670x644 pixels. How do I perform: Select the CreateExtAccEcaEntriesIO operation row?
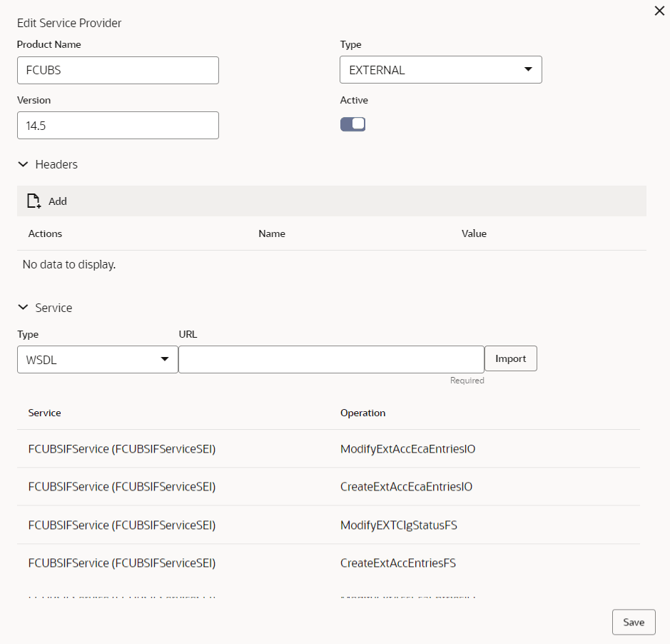pyautogui.click(x=406, y=487)
